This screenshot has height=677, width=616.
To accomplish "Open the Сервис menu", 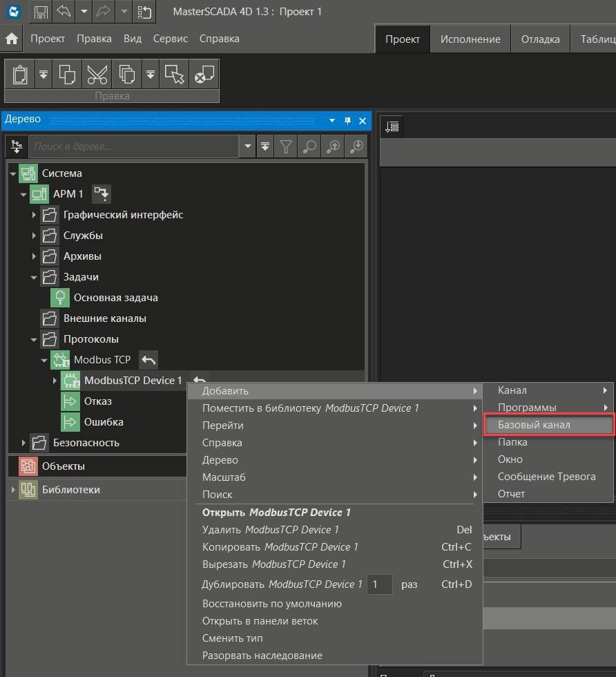I will [x=170, y=39].
